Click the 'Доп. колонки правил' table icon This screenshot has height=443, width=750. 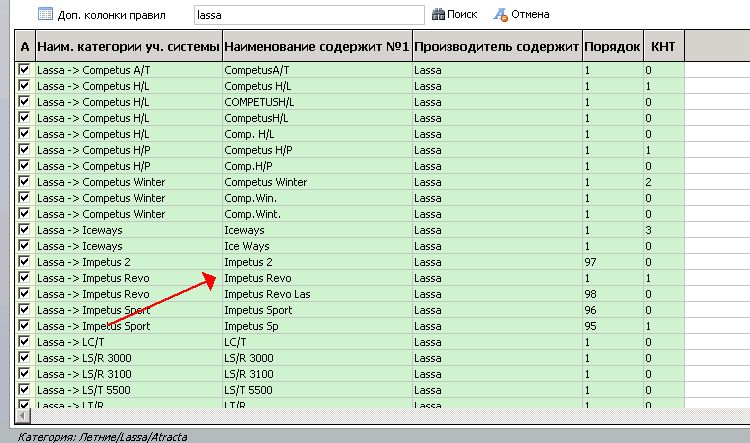click(45, 14)
